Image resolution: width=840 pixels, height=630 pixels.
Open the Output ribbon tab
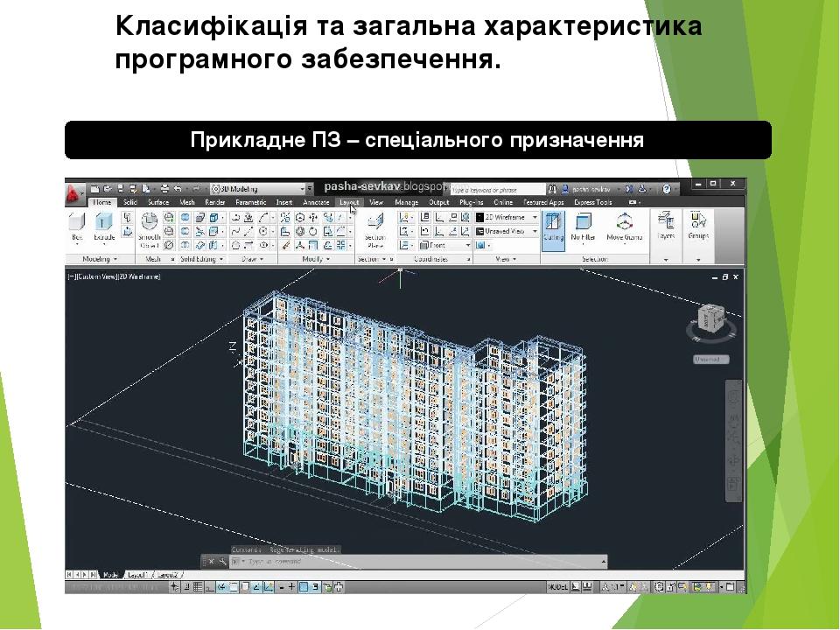438,202
